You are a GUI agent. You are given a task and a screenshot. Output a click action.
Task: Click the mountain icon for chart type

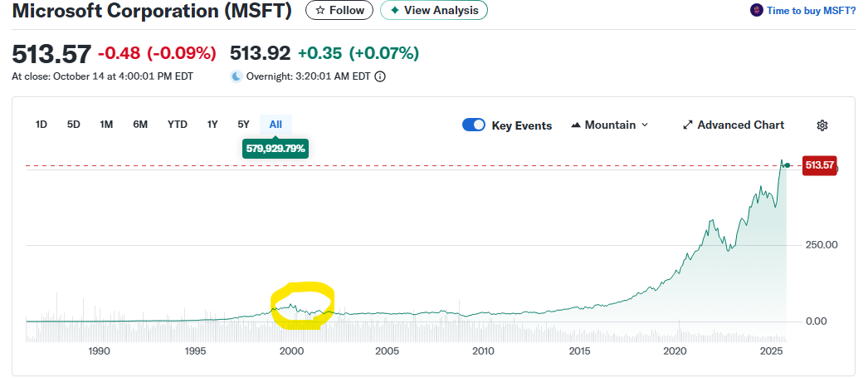576,125
